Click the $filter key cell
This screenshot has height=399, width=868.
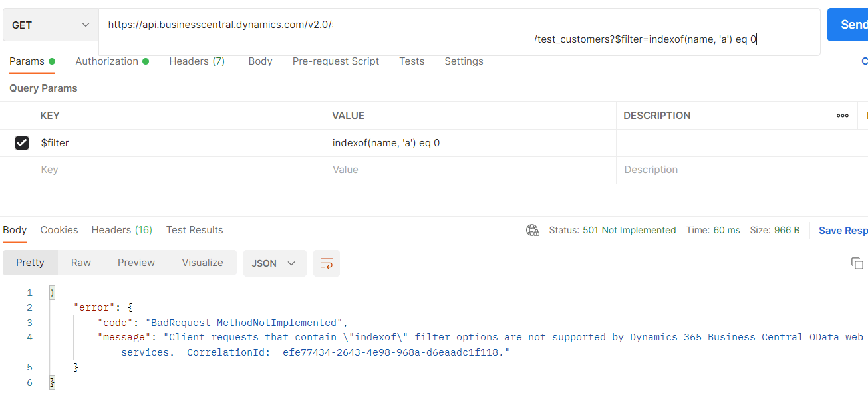click(179, 143)
